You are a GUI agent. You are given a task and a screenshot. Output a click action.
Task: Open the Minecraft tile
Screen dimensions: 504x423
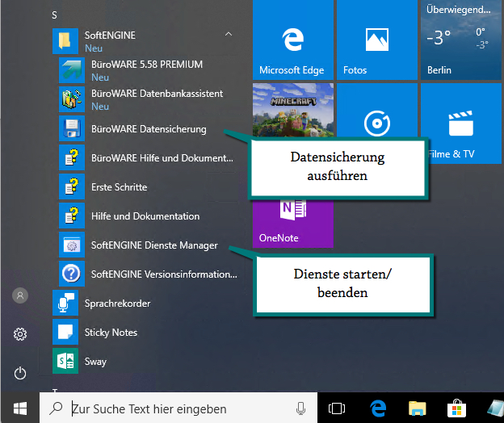(292, 115)
